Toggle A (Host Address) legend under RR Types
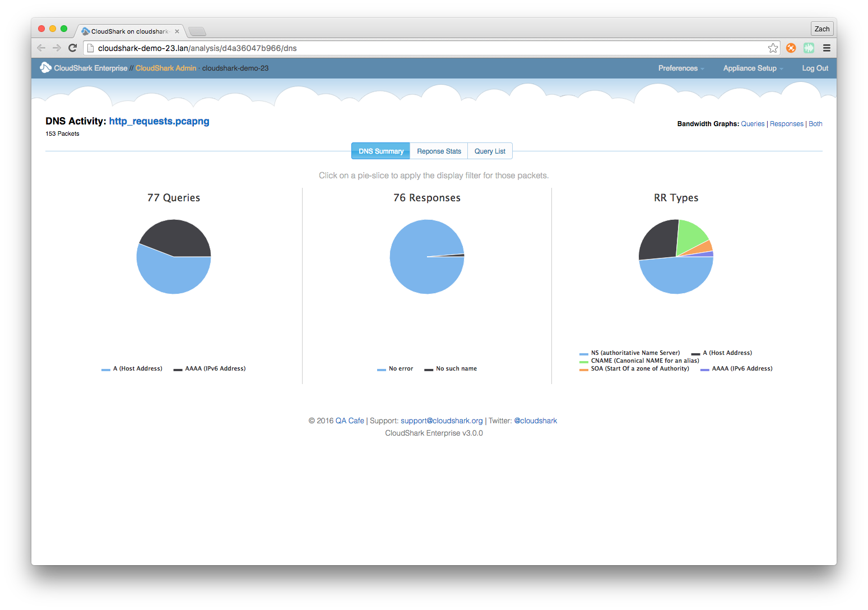 (722, 353)
